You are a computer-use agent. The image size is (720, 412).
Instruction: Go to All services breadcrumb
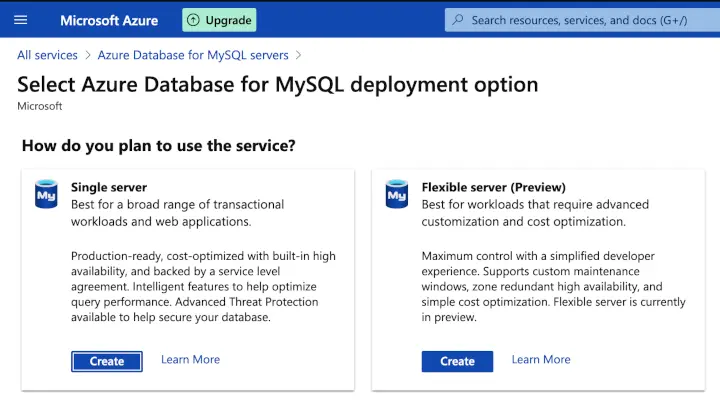(x=47, y=55)
